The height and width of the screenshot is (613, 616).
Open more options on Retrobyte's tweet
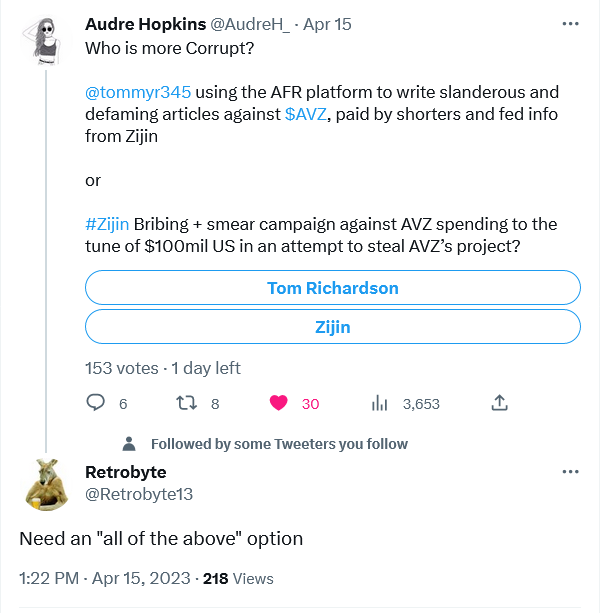click(570, 471)
